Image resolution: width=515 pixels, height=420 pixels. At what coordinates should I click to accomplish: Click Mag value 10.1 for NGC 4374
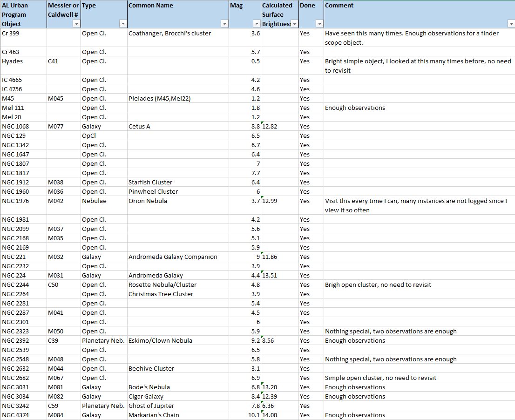coord(244,415)
